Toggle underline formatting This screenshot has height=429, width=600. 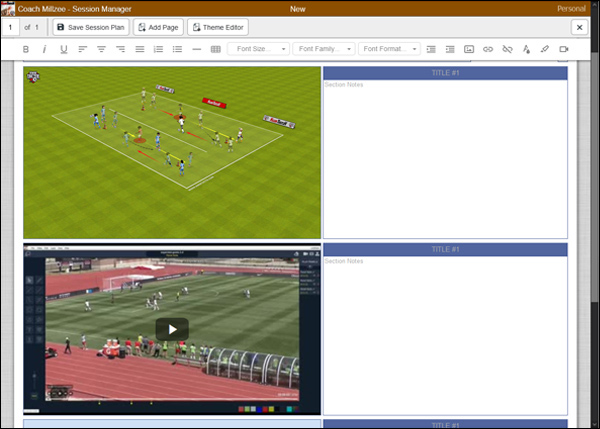pos(63,49)
